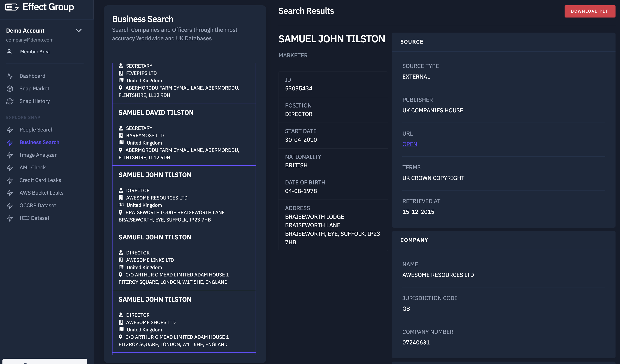
Task: Click the Effect Group logo icon
Action: (12, 7)
